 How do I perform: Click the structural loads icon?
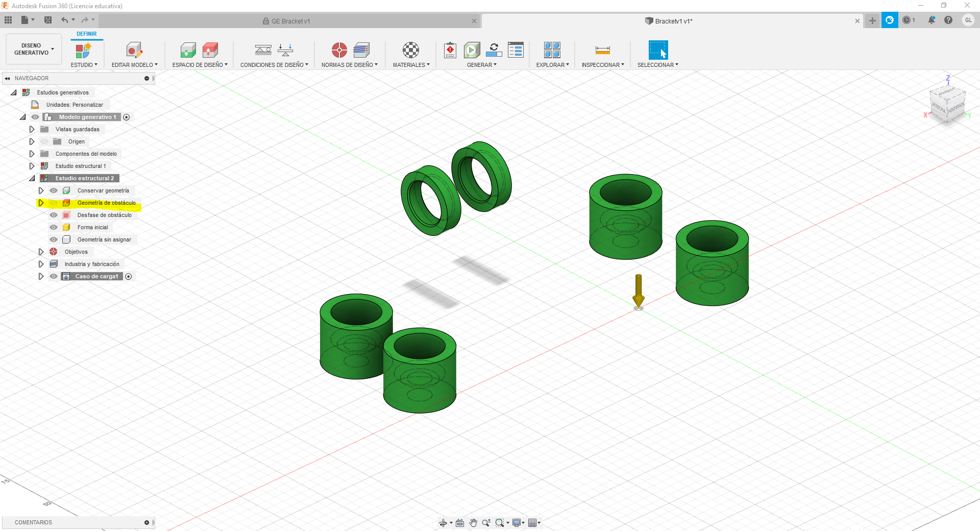(285, 50)
